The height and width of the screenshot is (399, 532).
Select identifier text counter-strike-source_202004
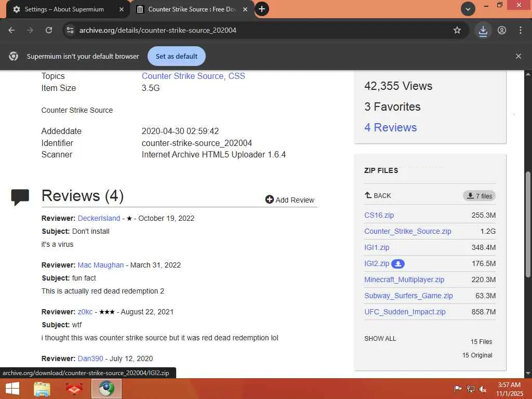(x=197, y=143)
